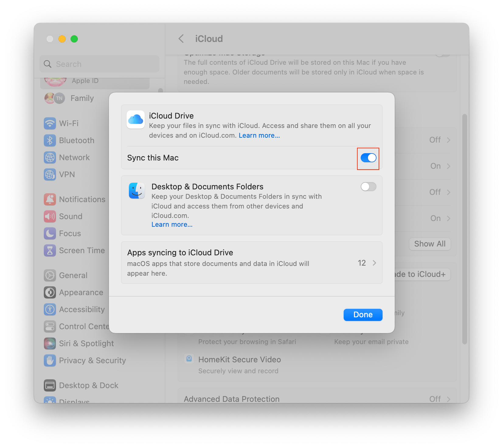Open Screen Time via the hourglass icon
Image resolution: width=503 pixels, height=448 pixels.
point(50,250)
